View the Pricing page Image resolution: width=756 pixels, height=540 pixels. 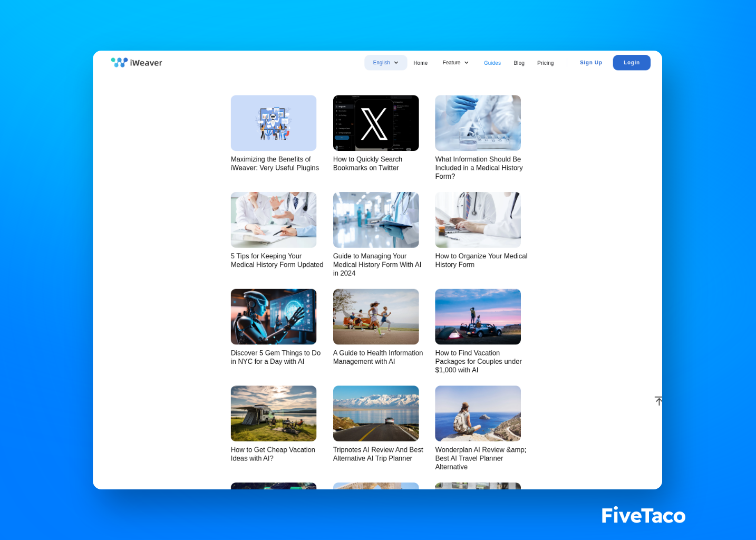[545, 63]
